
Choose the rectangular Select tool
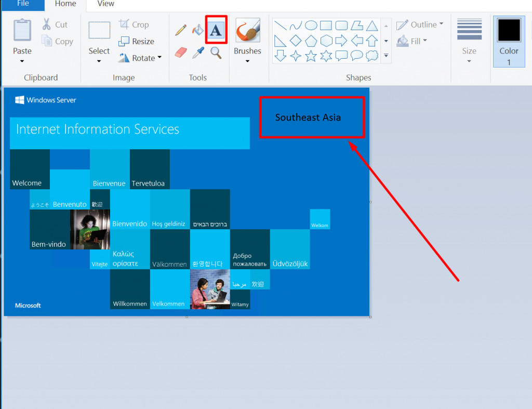(x=99, y=30)
